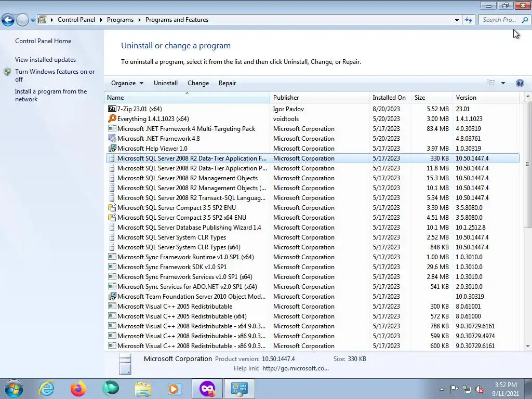Sort list by the Publisher column
This screenshot has height=399, width=532.
(x=320, y=97)
